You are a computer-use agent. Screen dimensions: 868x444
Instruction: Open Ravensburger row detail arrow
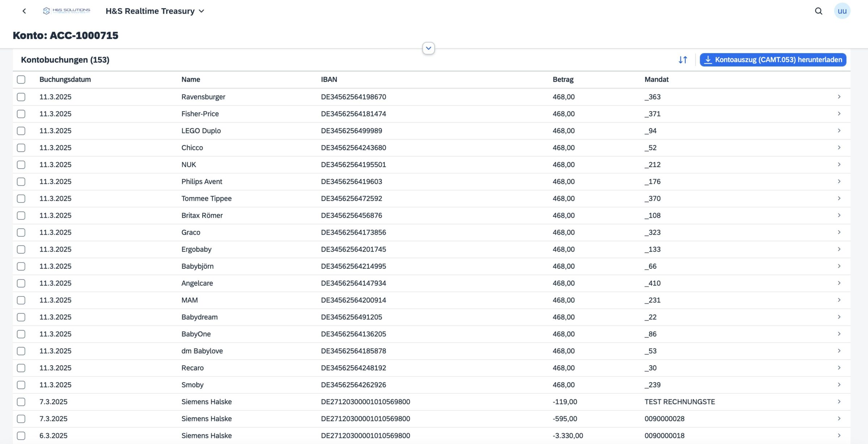pos(839,97)
